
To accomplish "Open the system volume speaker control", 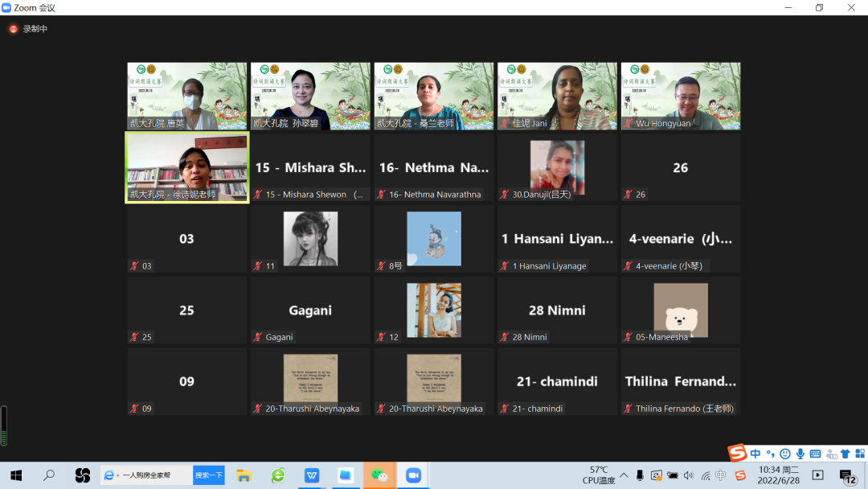I will [689, 475].
